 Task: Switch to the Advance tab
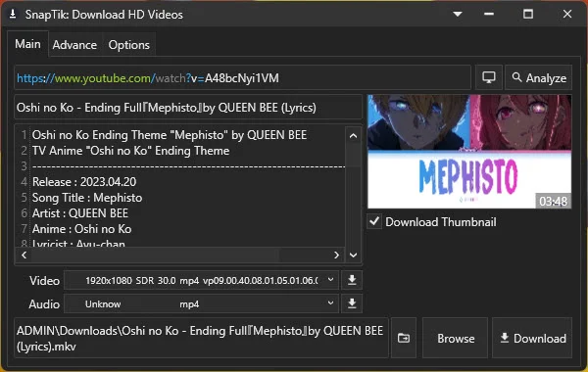click(74, 45)
